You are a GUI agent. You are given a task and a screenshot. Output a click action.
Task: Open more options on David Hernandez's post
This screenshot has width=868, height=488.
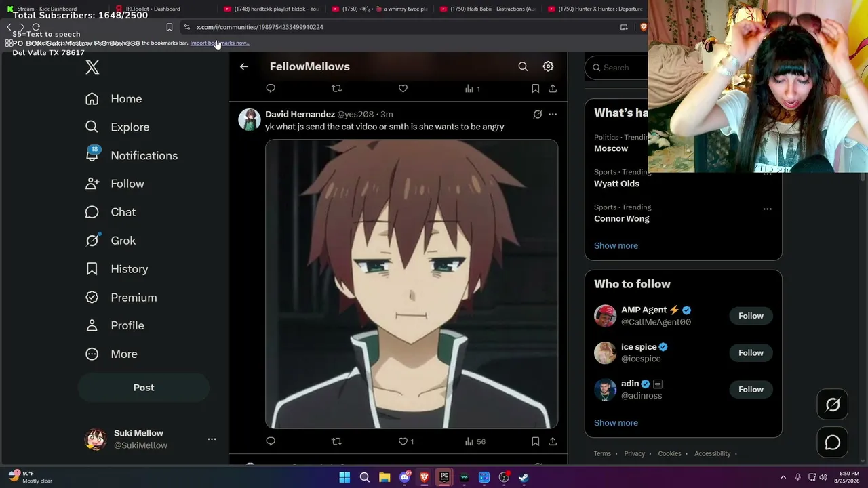(x=553, y=115)
